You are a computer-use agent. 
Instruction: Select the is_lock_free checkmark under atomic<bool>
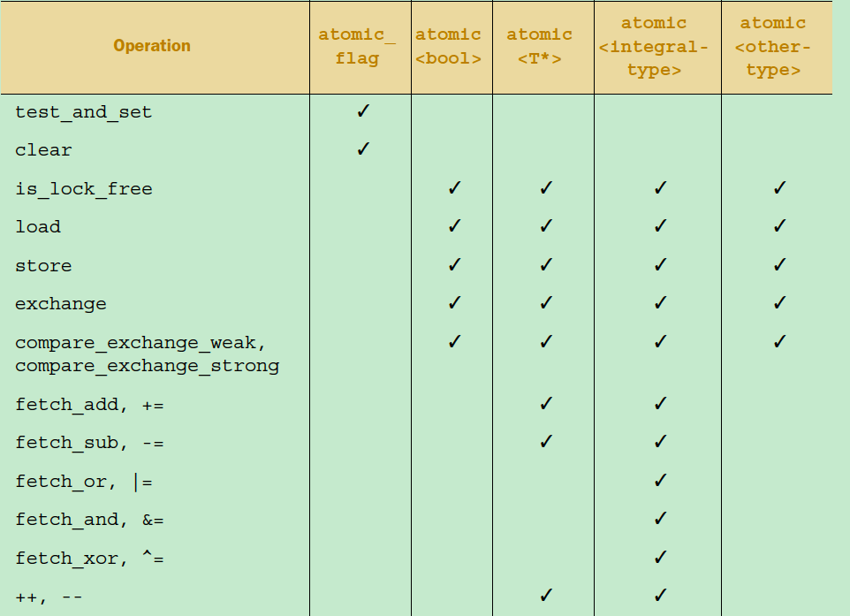click(454, 188)
